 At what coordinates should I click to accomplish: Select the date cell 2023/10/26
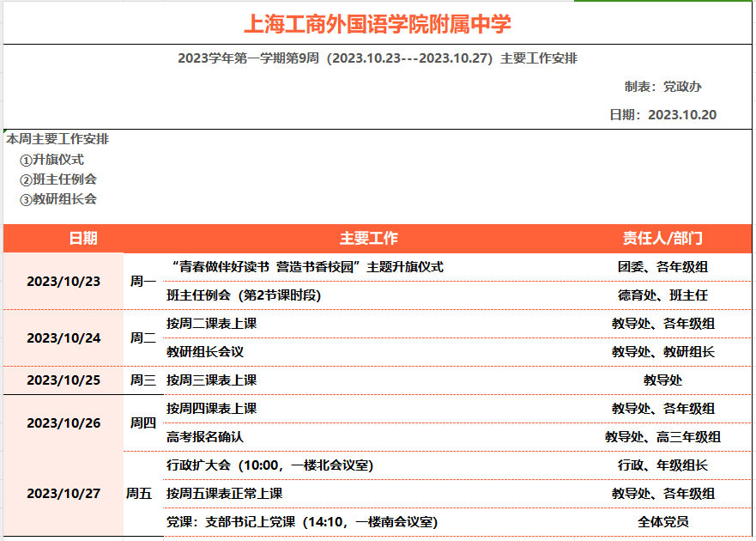64,423
